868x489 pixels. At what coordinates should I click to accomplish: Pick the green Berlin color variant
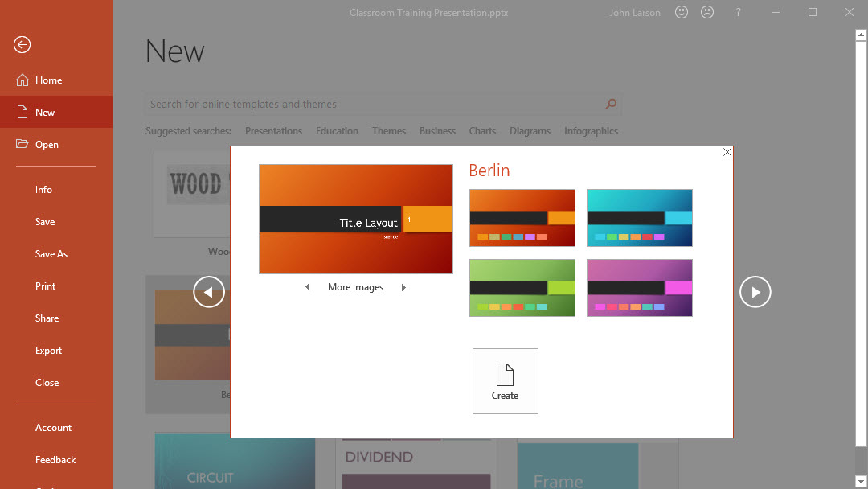point(522,288)
